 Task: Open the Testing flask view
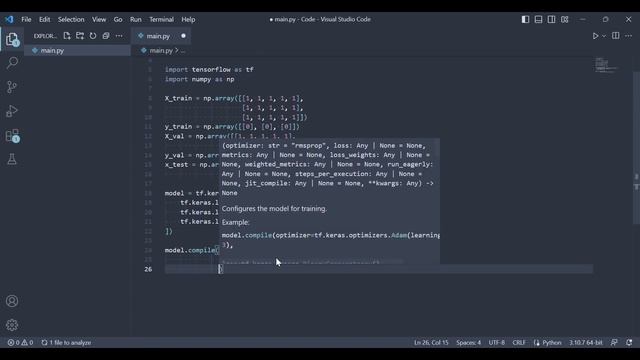(x=12, y=159)
